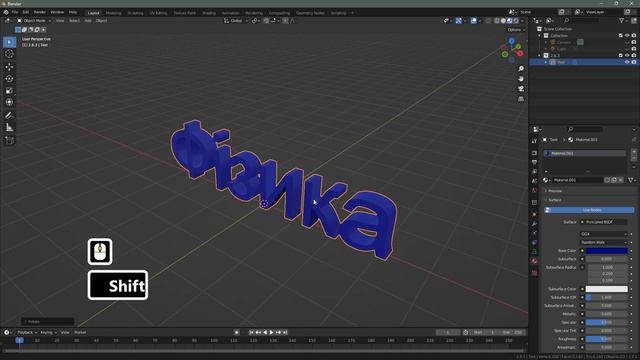
Task: Select the Measure tool
Action: tap(9, 128)
